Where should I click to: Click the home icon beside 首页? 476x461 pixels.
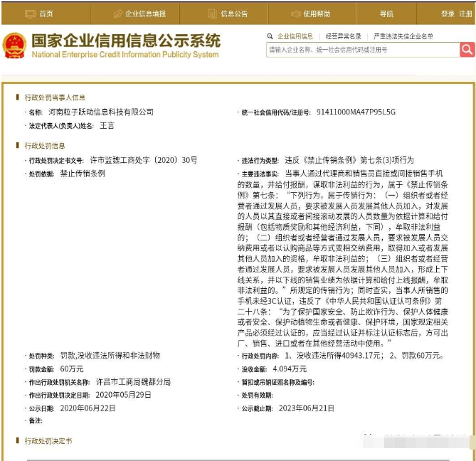tap(30, 14)
